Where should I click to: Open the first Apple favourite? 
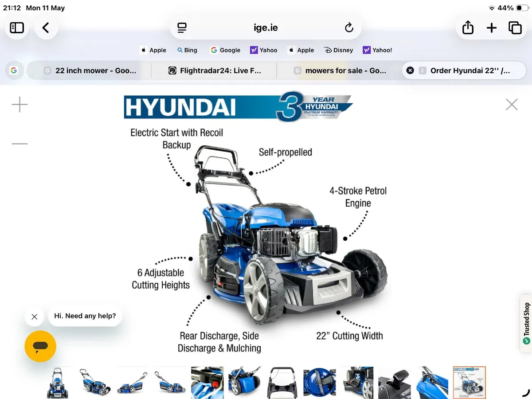153,50
